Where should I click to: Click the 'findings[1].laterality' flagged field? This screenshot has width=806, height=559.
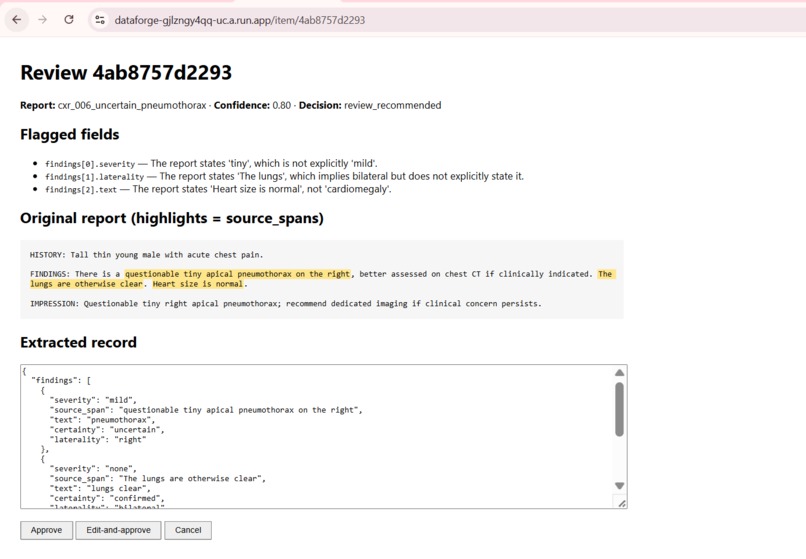pos(95,177)
